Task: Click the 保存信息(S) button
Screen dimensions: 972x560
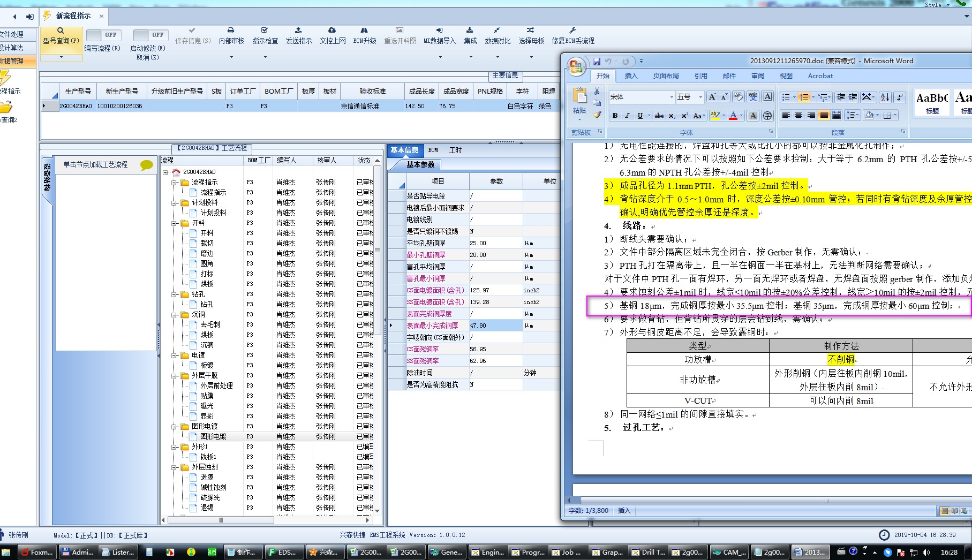Action: click(x=193, y=36)
